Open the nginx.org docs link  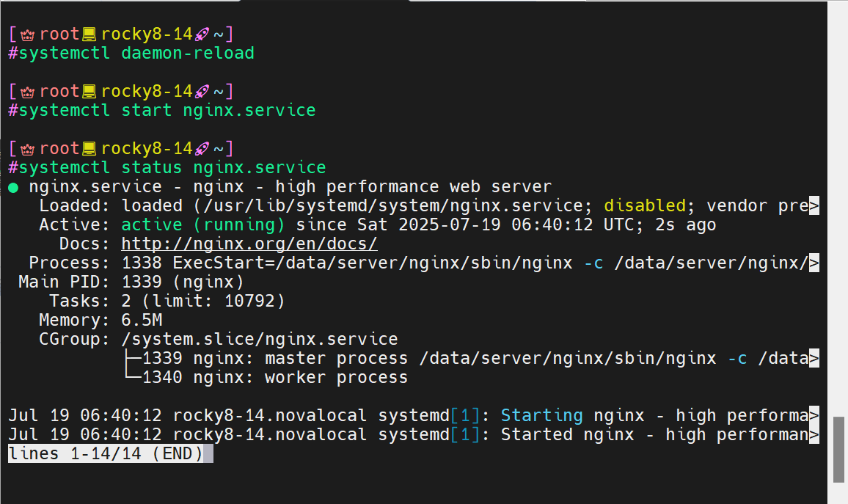click(249, 244)
